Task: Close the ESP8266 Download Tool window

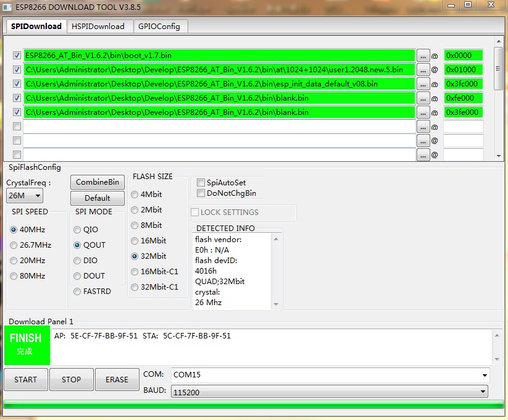Action: (491, 4)
